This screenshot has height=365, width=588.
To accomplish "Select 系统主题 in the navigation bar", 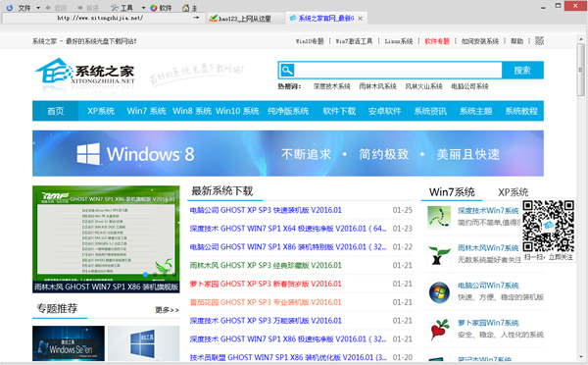I will coord(476,111).
